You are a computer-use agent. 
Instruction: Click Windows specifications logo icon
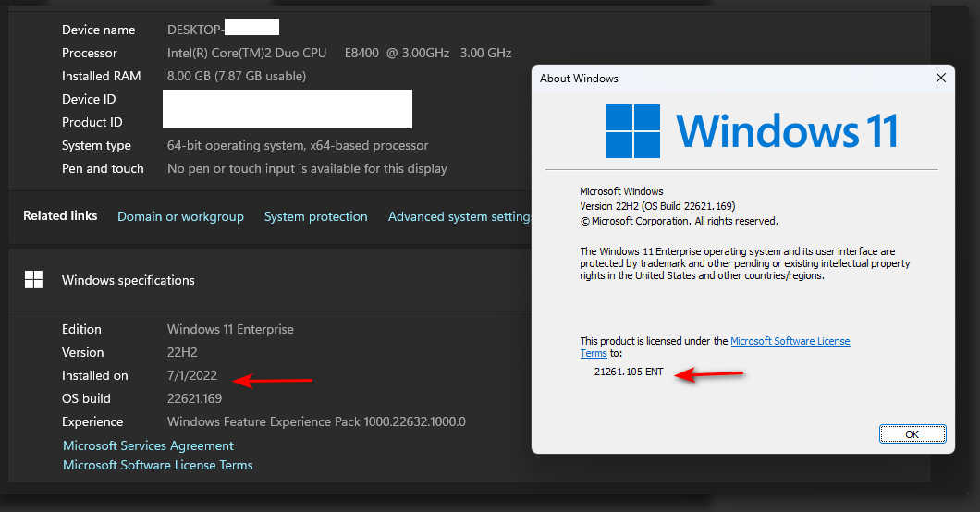[34, 280]
